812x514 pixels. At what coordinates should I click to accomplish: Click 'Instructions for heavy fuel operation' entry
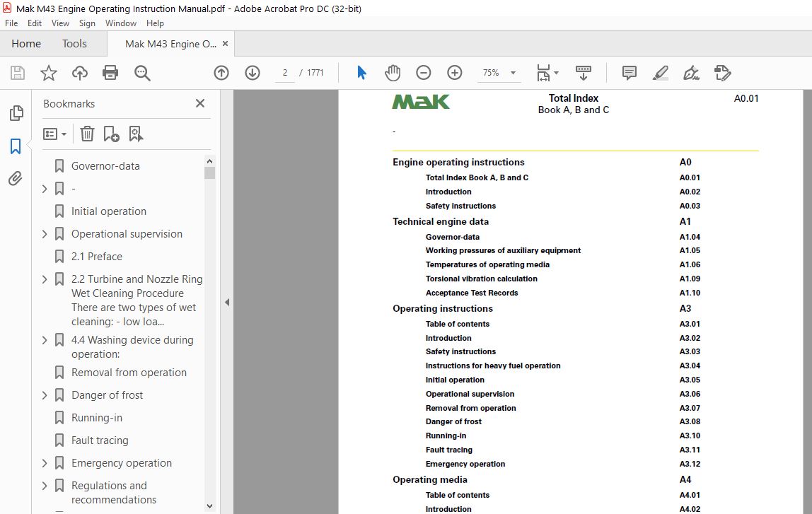(492, 366)
